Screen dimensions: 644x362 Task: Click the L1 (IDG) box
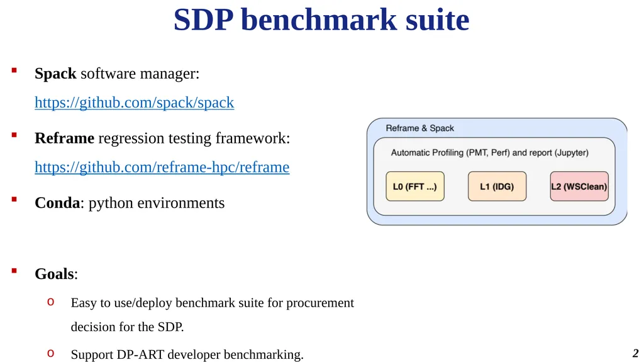click(x=497, y=186)
